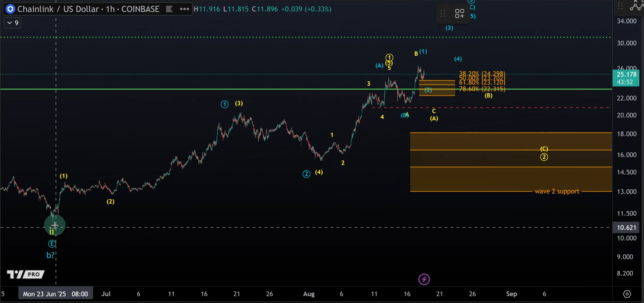The width and height of the screenshot is (644, 303).
Task: Click the yellow C wave label
Action: point(434,111)
